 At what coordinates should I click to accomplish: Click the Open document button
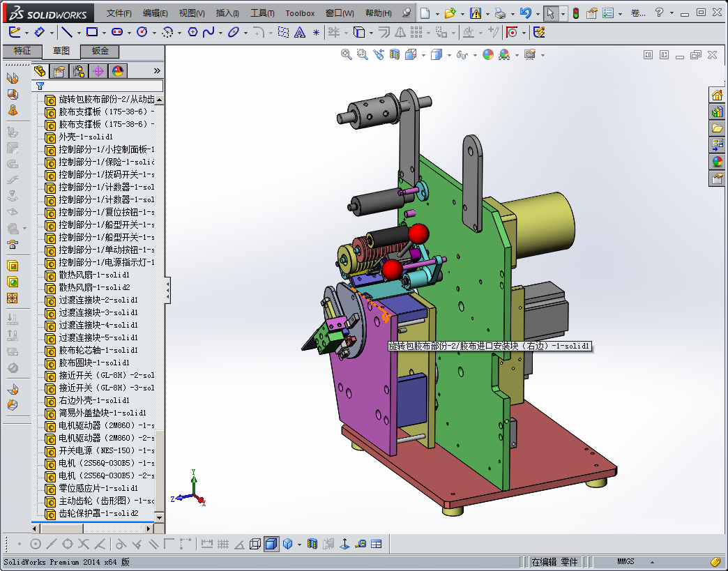tap(450, 13)
